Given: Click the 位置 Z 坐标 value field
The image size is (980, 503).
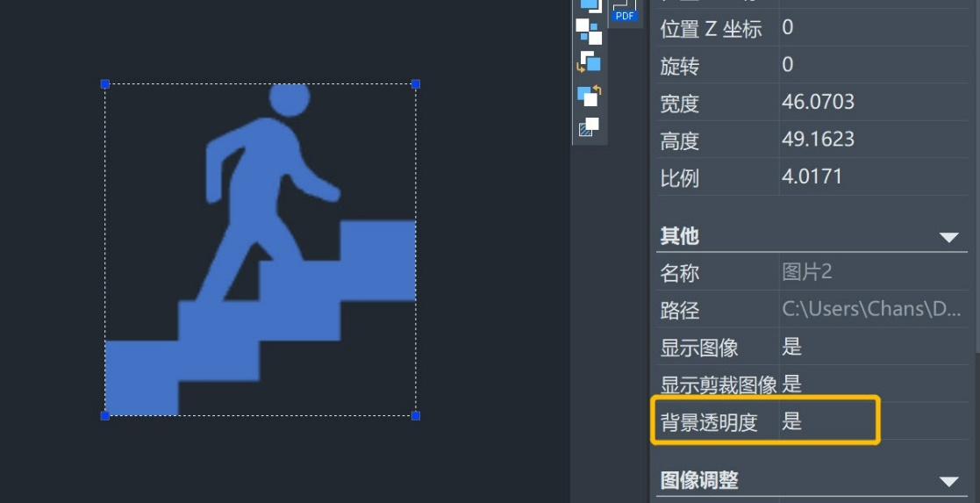Looking at the screenshot, I should pyautogui.click(x=874, y=27).
